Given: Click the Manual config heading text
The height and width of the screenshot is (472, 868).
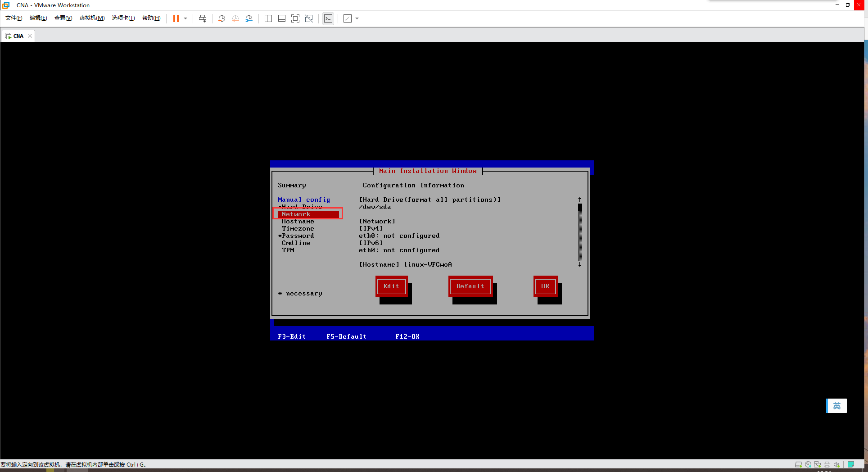Looking at the screenshot, I should [x=304, y=200].
